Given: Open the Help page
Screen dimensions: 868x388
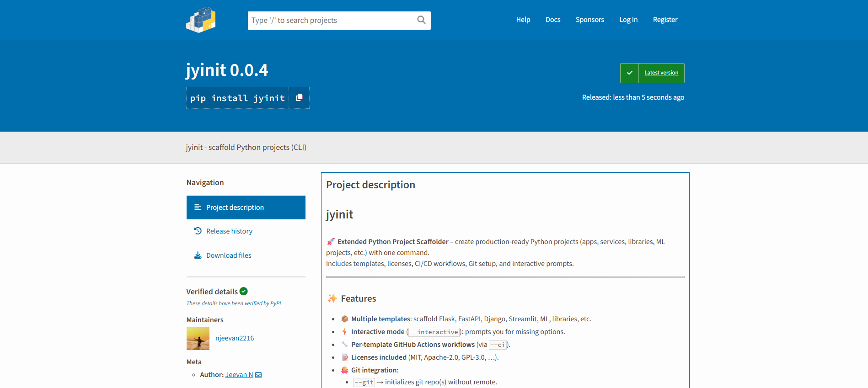Looking at the screenshot, I should point(523,20).
